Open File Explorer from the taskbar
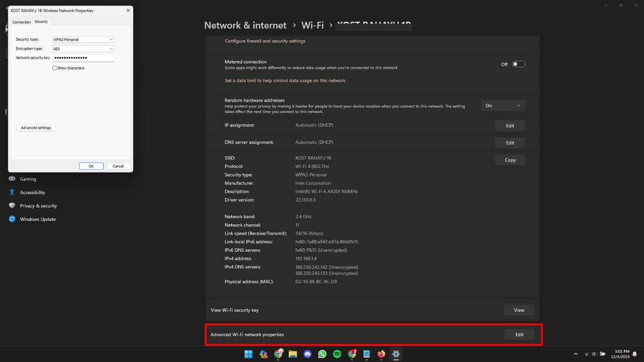Screen dimensions: 644x362 [293, 354]
